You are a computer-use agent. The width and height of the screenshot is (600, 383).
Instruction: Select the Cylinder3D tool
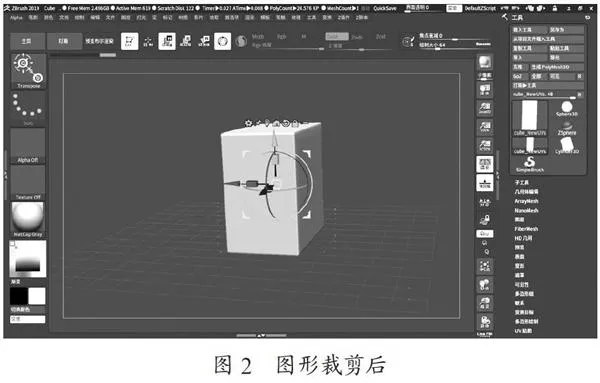[566, 146]
